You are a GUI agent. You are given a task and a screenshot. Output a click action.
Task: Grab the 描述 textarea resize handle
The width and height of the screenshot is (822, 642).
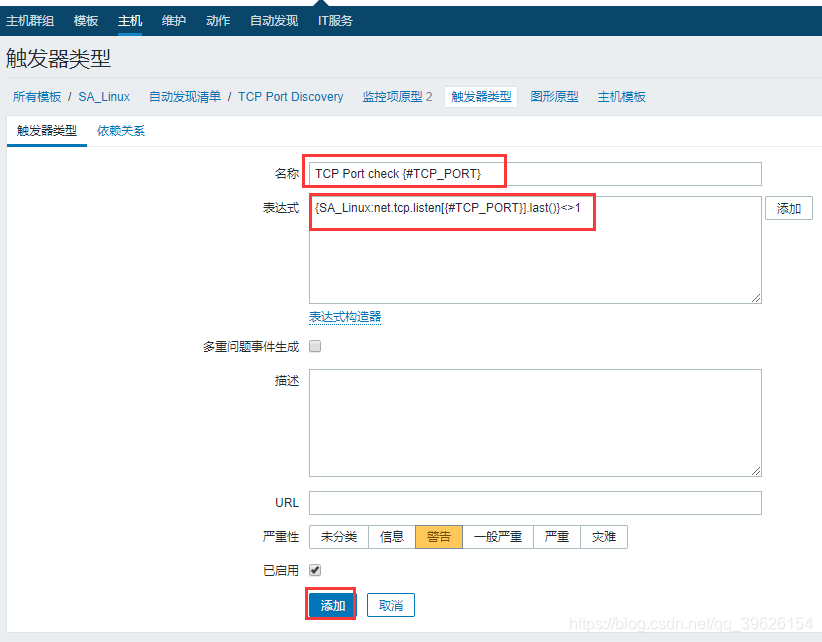(755, 471)
